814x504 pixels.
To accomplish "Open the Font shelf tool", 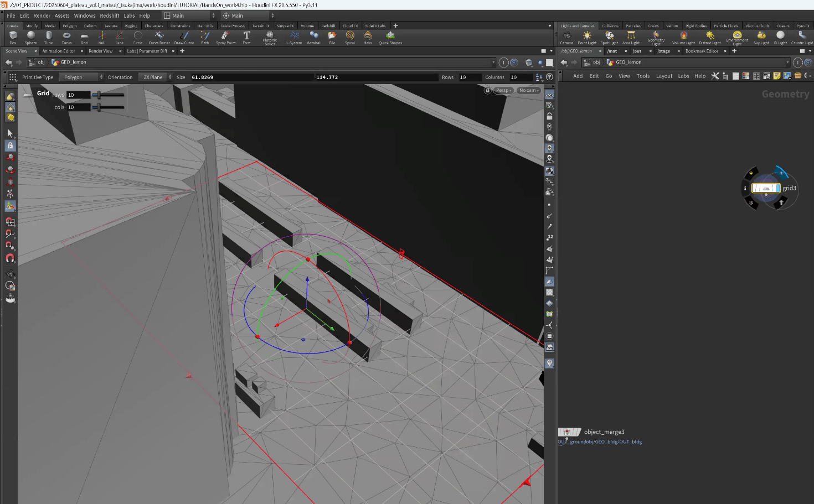I will click(x=246, y=37).
